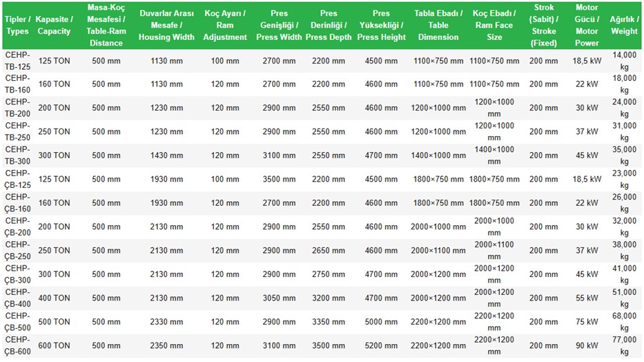Click the Kapasite / Capacity column header
The image size is (644, 362).
(x=54, y=26)
